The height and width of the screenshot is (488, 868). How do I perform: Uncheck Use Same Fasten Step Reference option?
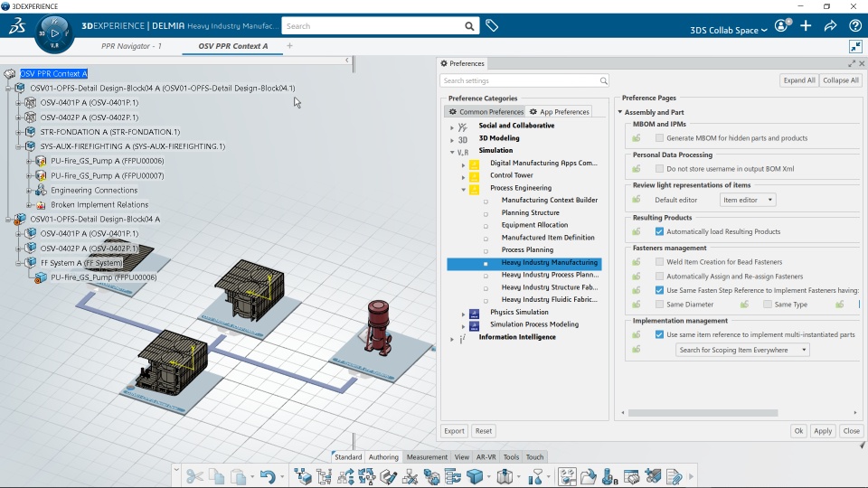click(x=659, y=290)
